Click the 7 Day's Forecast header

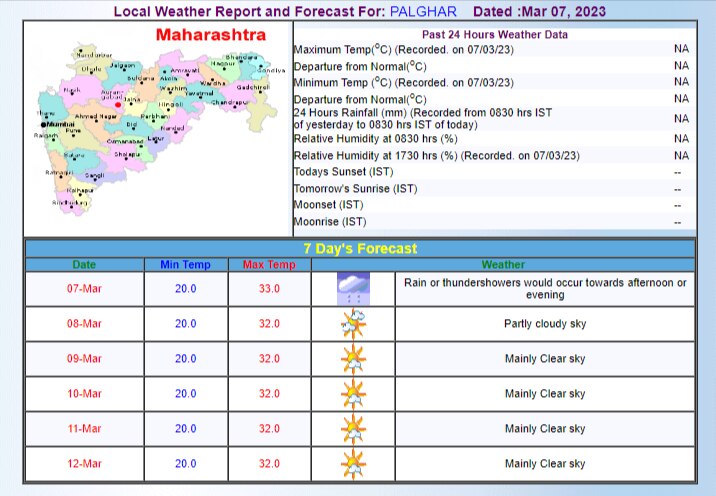(359, 248)
